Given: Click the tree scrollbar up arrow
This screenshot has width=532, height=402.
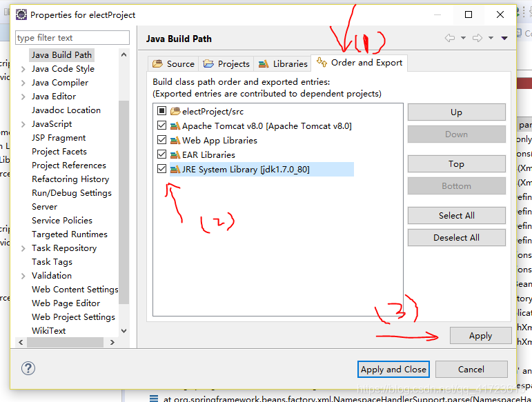Looking at the screenshot, I should (124, 54).
